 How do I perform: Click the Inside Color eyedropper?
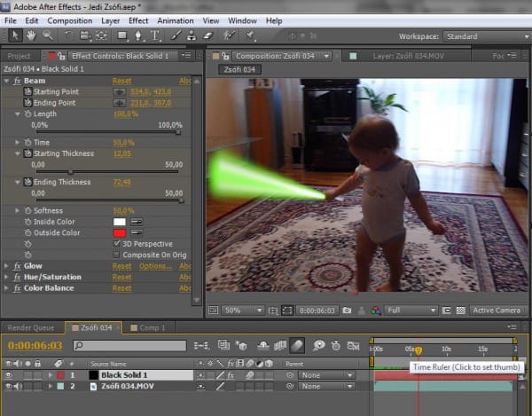pos(137,222)
